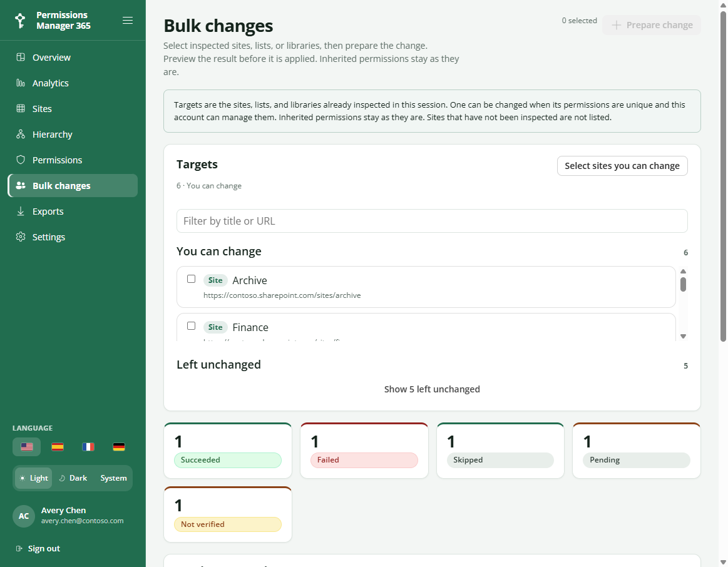The width and height of the screenshot is (728, 567).
Task: Click the targets list scroll down arrow
Action: 683,337
